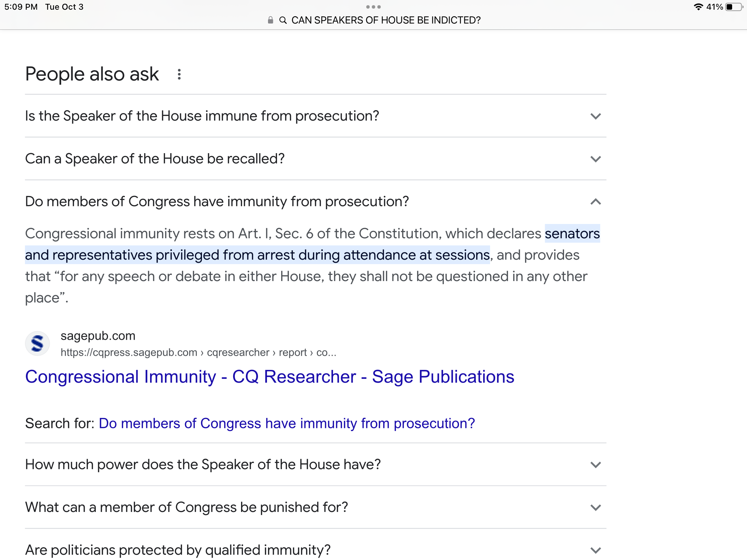This screenshot has height=560, width=747.
Task: Expand 'Are politicians protected by qualified immunity' chevron
Action: point(596,550)
